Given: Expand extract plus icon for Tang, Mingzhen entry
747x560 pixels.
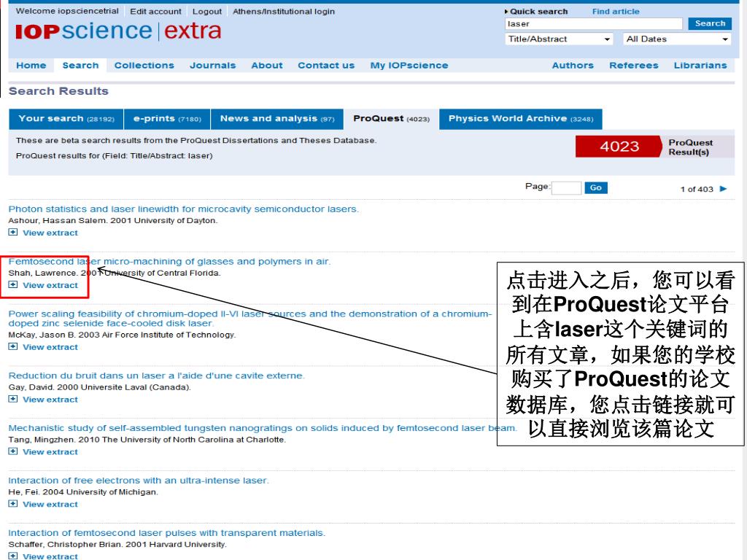Looking at the screenshot, I should (x=13, y=451).
